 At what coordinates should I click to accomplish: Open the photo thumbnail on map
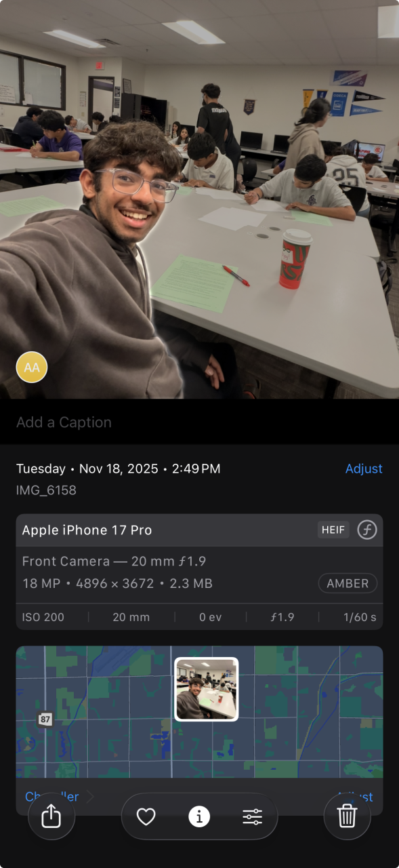click(207, 689)
